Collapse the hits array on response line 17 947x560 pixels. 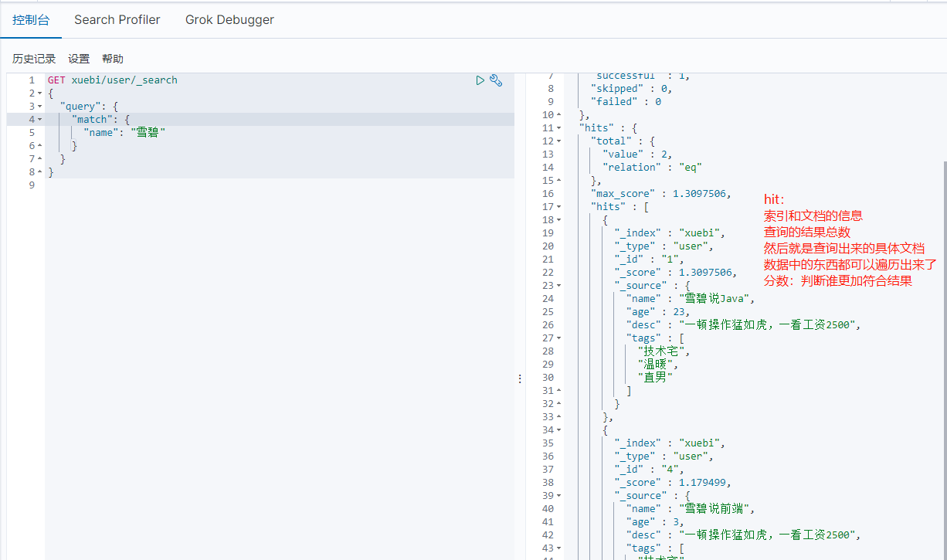[559, 207]
